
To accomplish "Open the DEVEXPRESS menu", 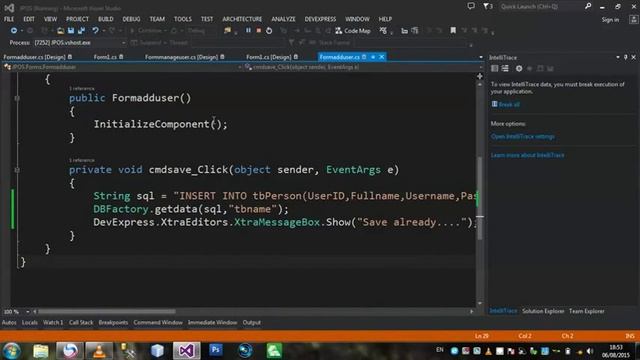I will coord(320,19).
